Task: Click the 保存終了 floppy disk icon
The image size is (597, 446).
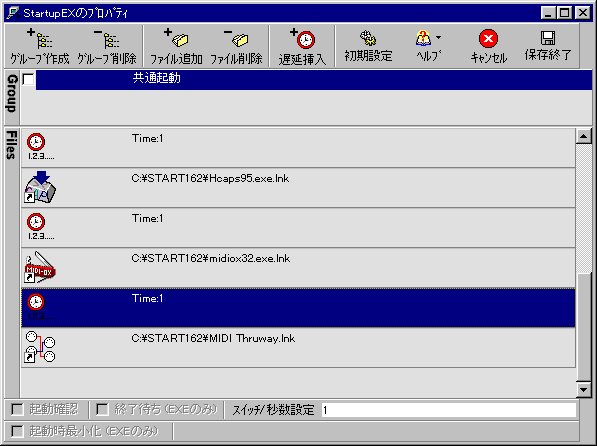Action: click(x=548, y=38)
